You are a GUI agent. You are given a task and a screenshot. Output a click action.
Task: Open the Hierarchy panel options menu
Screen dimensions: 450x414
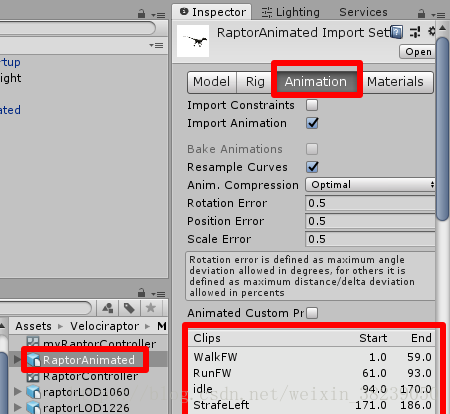158,15
